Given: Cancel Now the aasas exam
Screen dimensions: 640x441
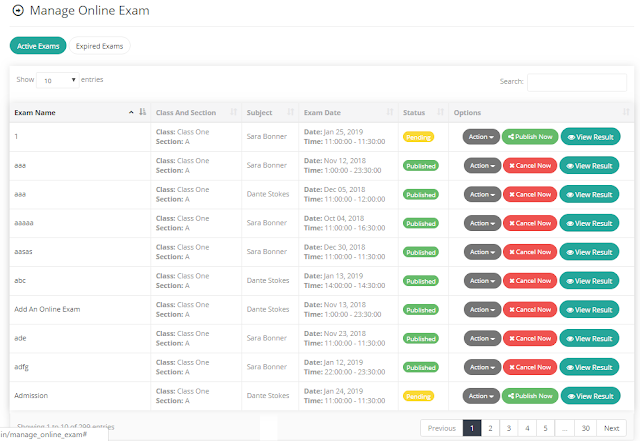Looking at the screenshot, I should tap(530, 252).
